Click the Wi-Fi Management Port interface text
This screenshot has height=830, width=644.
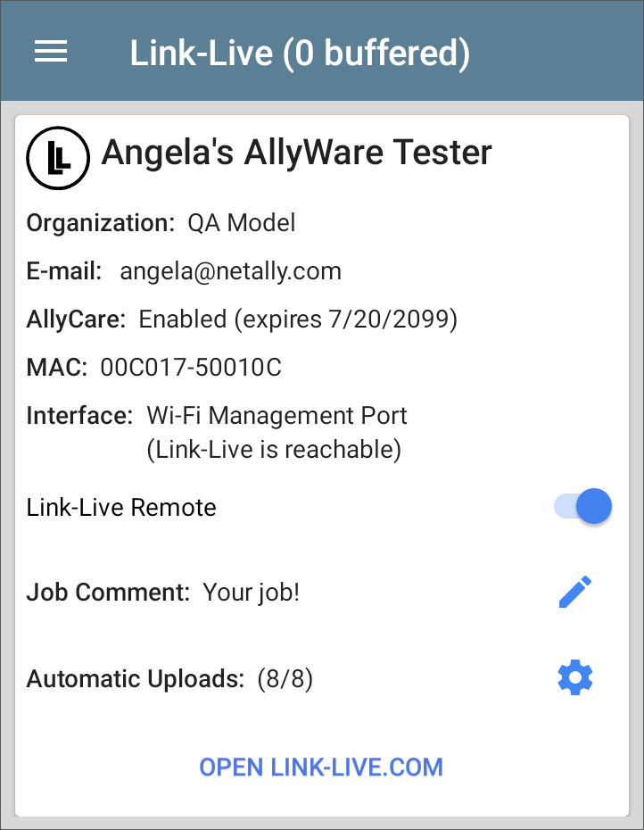[277, 415]
